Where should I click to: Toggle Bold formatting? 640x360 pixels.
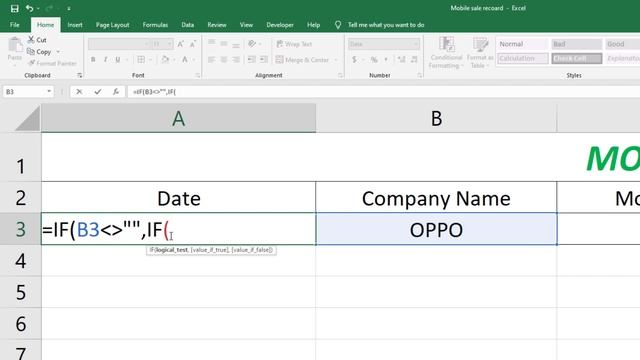coord(93,60)
